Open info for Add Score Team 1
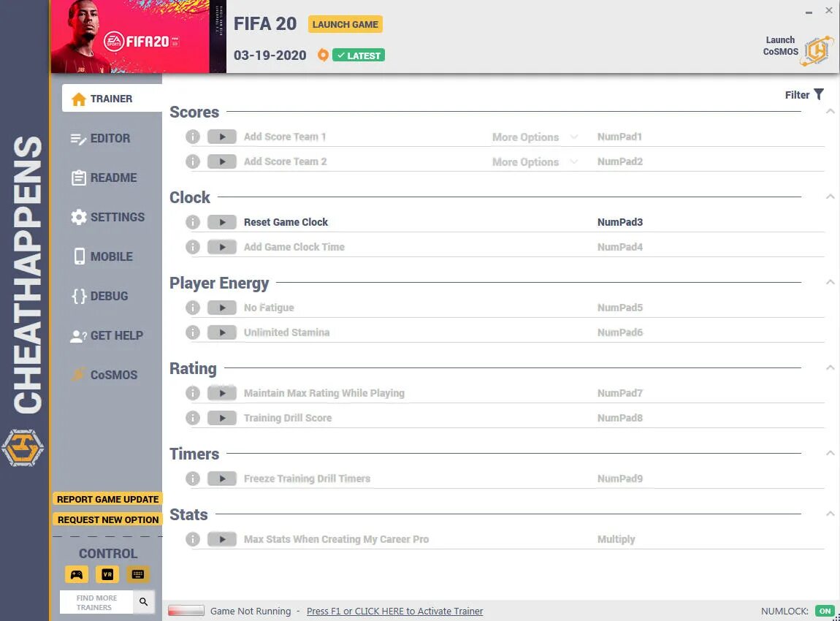 click(193, 137)
